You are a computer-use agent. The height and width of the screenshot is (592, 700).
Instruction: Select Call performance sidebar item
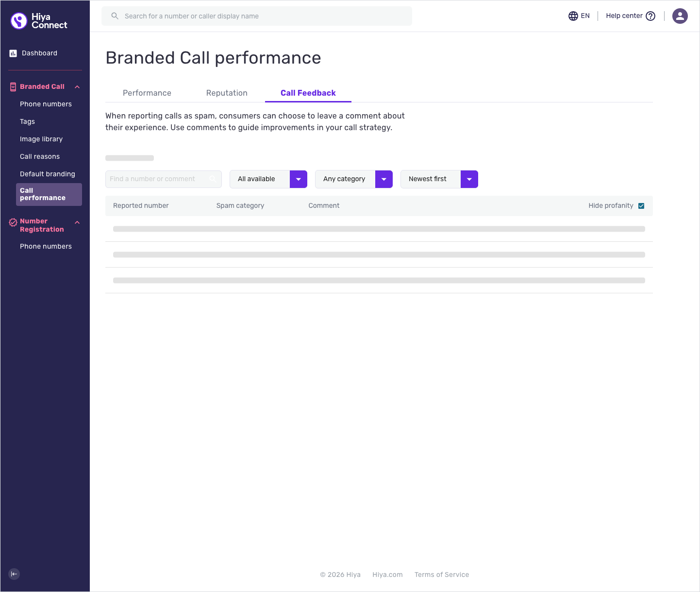point(49,194)
